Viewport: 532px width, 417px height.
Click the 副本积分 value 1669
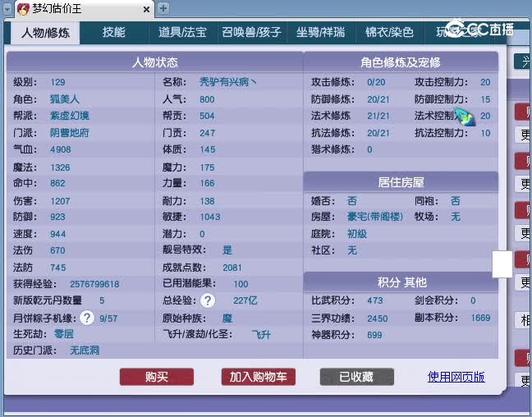(481, 318)
